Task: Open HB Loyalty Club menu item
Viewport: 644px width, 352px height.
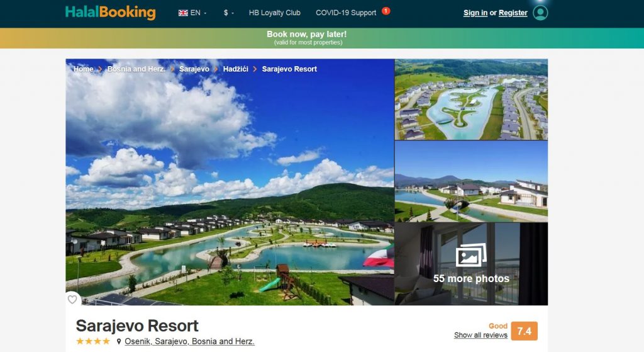Action: tap(274, 13)
